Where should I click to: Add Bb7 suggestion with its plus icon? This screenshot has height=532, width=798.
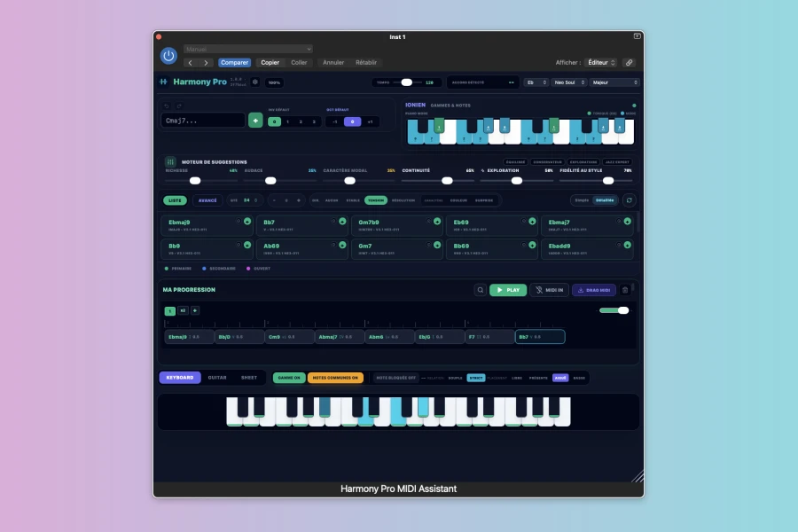(342, 222)
